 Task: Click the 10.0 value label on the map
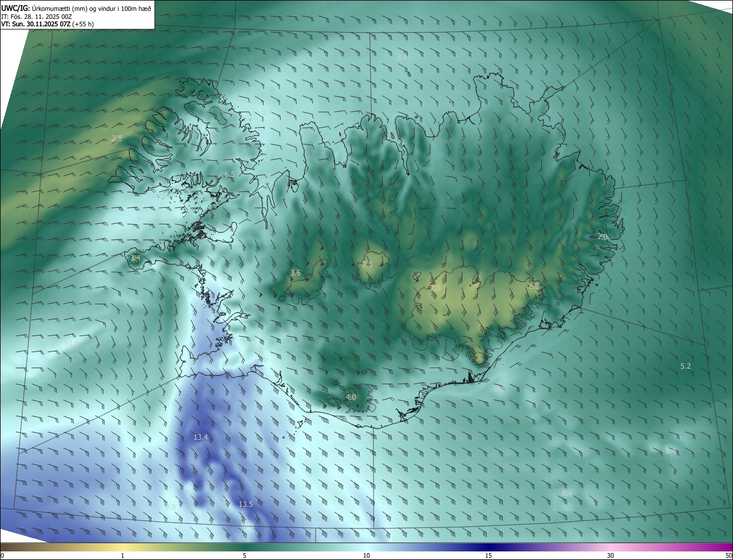coord(71,344)
